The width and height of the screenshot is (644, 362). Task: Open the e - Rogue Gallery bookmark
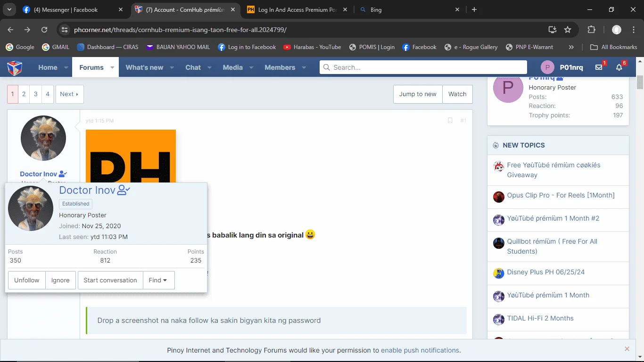[x=471, y=47]
